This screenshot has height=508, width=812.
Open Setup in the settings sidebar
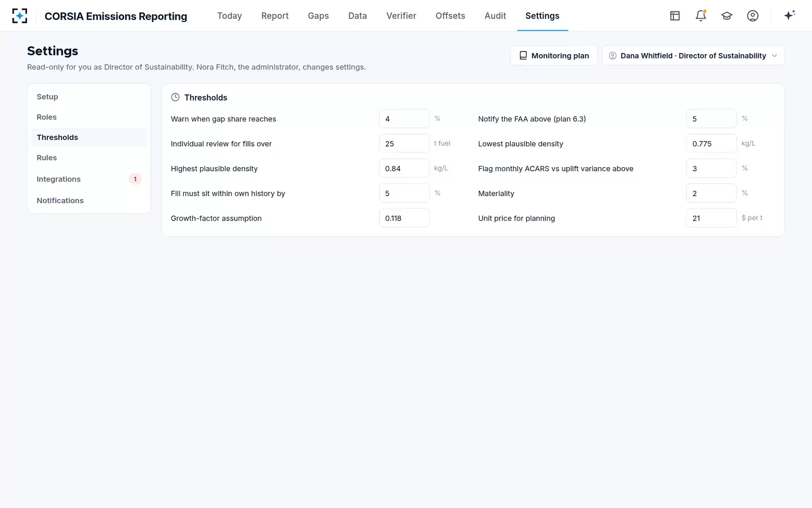coord(89,97)
